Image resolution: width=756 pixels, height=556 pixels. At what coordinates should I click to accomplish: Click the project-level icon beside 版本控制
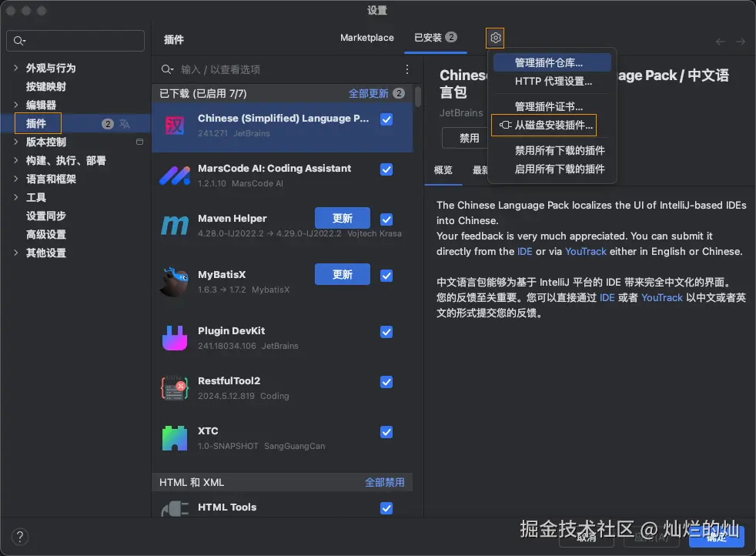click(140, 142)
